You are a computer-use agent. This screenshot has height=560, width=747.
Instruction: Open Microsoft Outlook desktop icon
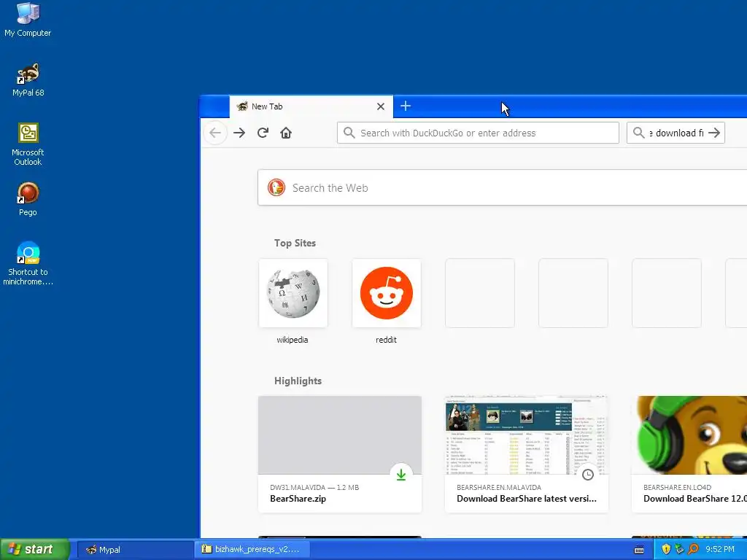point(28,144)
